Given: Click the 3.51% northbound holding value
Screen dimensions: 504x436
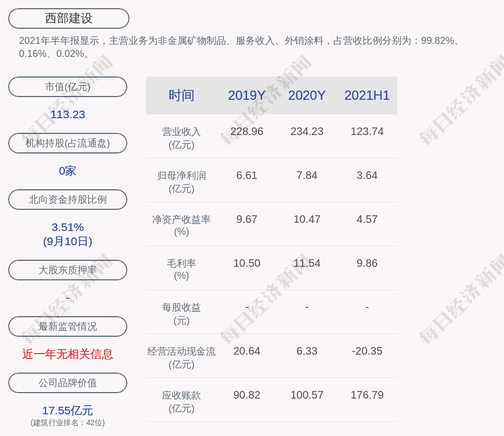Looking at the screenshot, I should (68, 227).
